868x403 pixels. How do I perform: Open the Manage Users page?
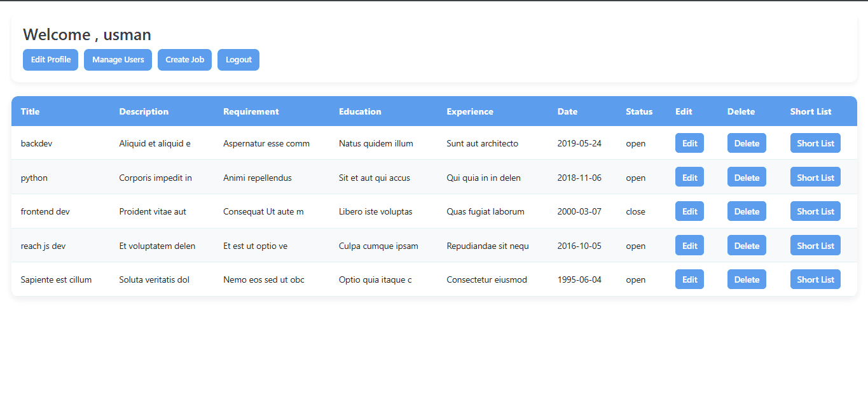(x=118, y=60)
